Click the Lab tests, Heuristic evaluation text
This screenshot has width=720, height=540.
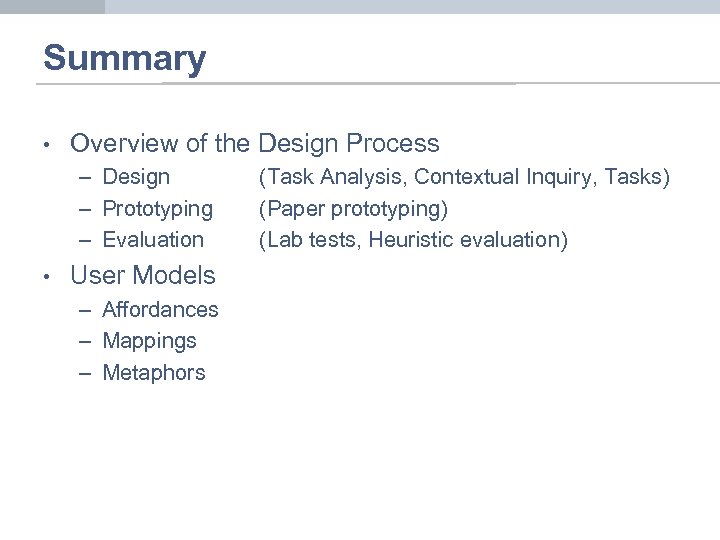(413, 240)
